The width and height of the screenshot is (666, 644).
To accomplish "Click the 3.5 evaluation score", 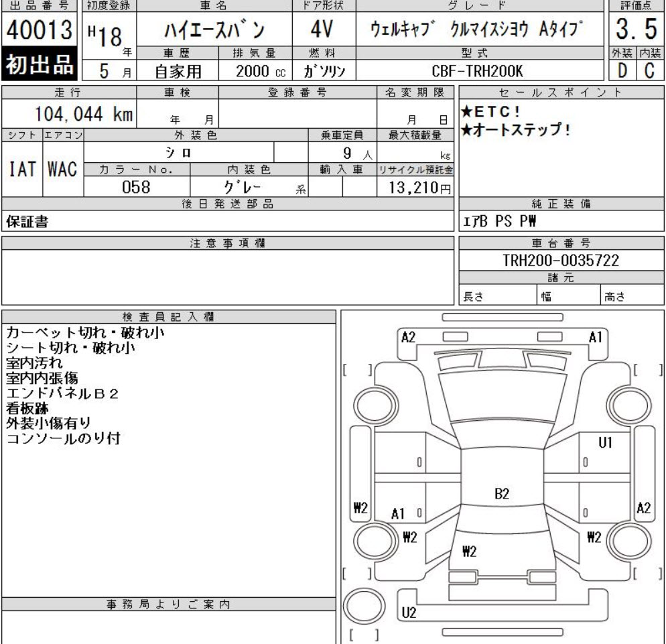I will point(635,31).
